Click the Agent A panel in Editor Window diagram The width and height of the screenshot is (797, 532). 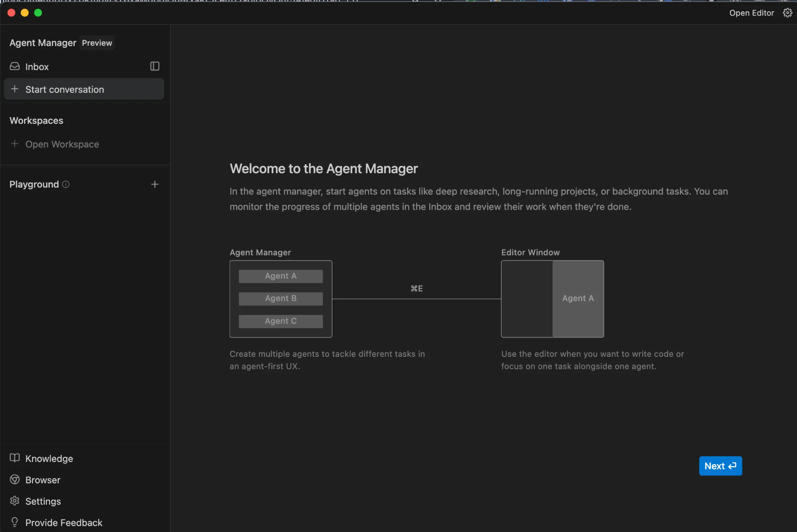click(x=578, y=298)
